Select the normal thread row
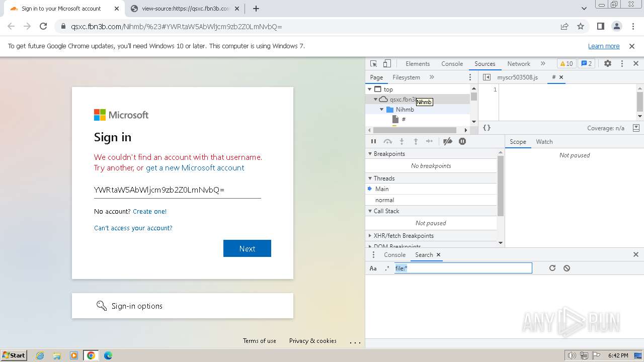 (431, 200)
